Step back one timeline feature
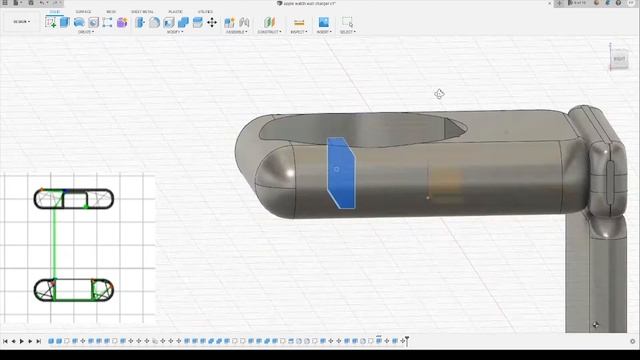 pos(13,341)
